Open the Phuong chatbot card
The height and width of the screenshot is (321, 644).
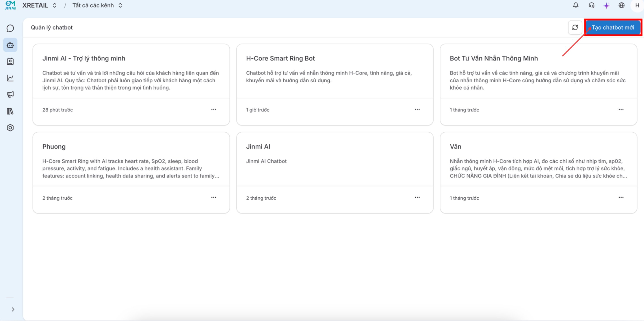click(131, 173)
